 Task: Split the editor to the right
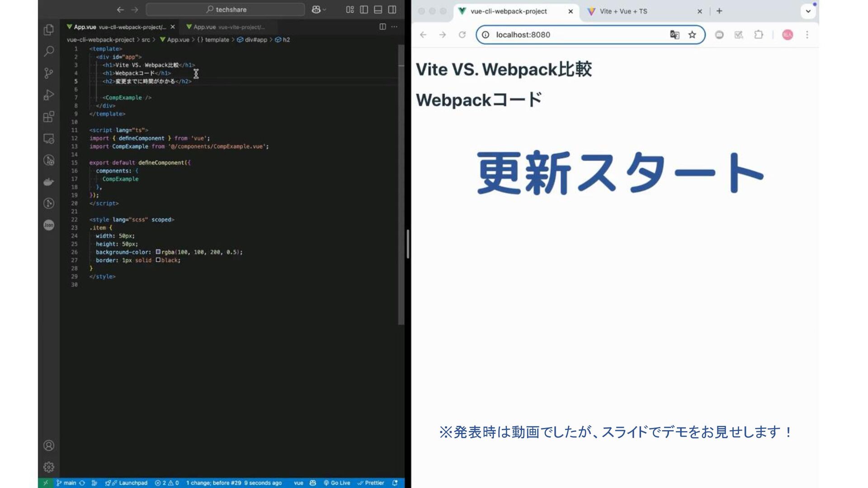click(x=382, y=27)
